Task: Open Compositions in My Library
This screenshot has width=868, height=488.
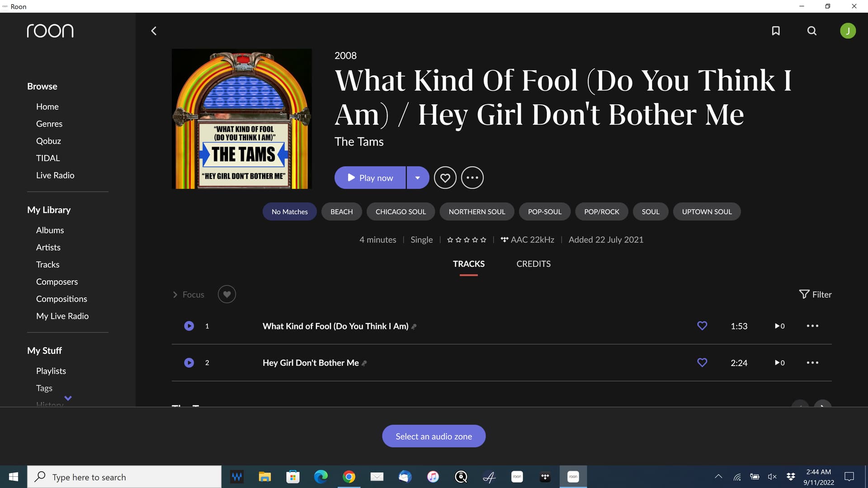Action: tap(61, 299)
